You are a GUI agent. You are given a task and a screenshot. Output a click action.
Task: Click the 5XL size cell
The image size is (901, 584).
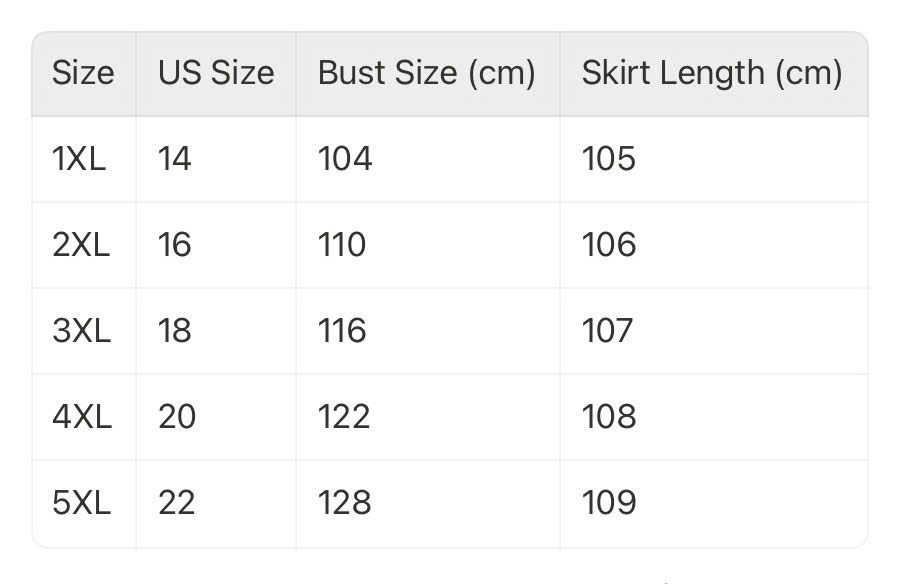pos(82,503)
